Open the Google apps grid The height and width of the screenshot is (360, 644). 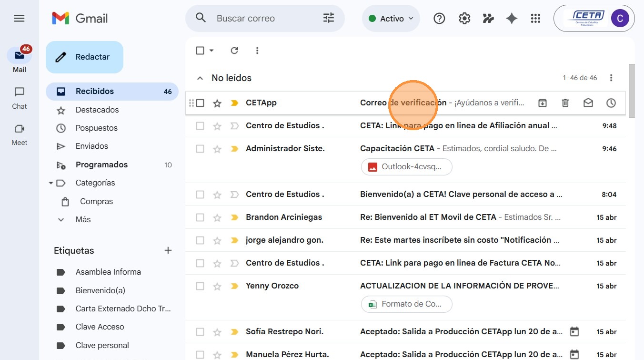point(535,19)
